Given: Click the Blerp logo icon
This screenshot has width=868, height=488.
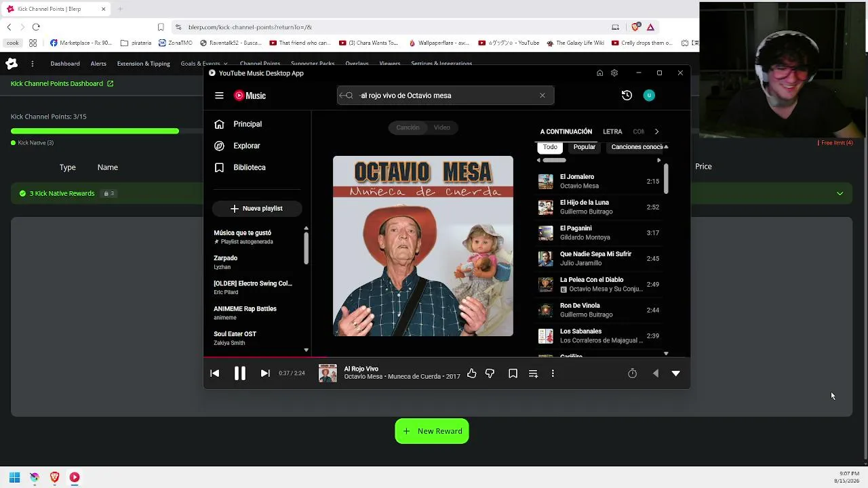Looking at the screenshot, I should pos(12,64).
